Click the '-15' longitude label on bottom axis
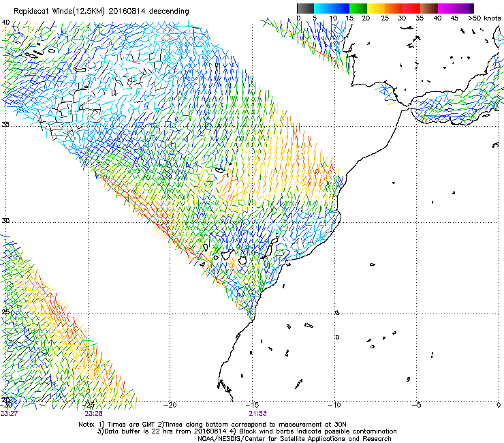The height and width of the screenshot is (443, 504). click(252, 405)
